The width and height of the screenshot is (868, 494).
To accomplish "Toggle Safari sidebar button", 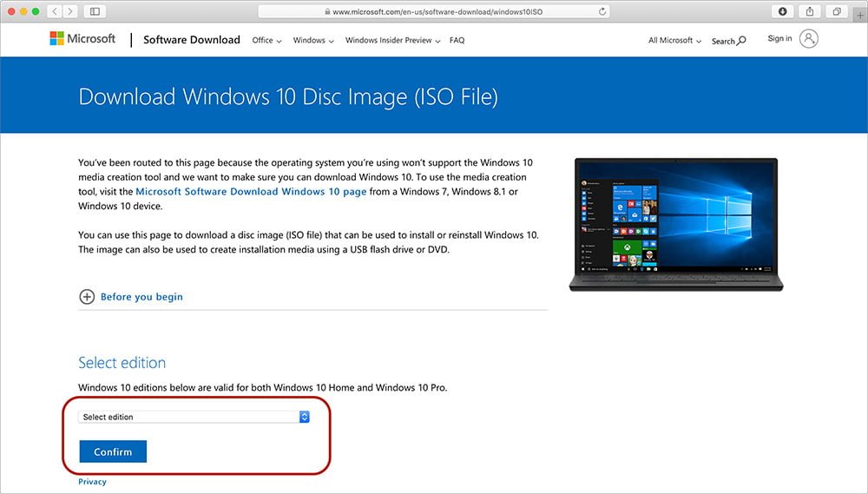I will coord(95,11).
